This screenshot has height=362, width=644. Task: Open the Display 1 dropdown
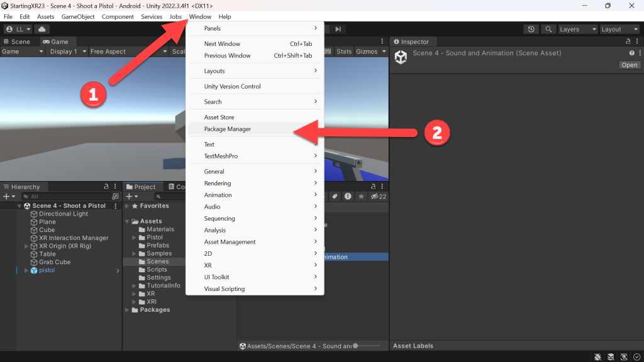pos(67,52)
